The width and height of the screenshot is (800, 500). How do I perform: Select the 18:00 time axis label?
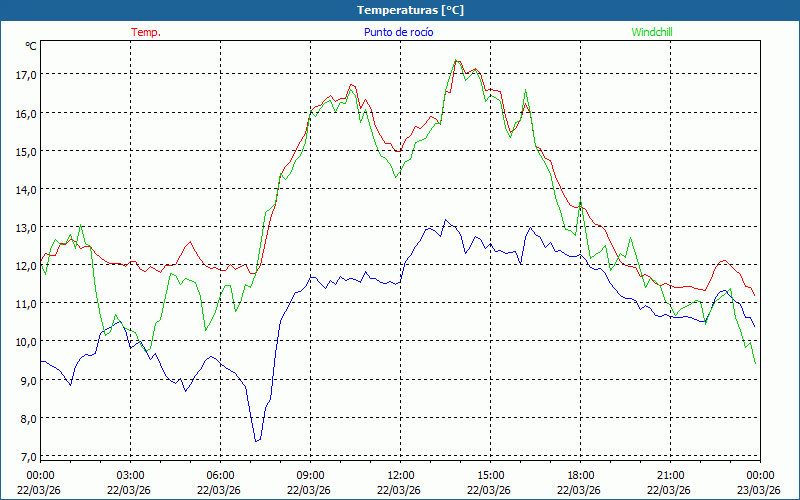(x=580, y=475)
